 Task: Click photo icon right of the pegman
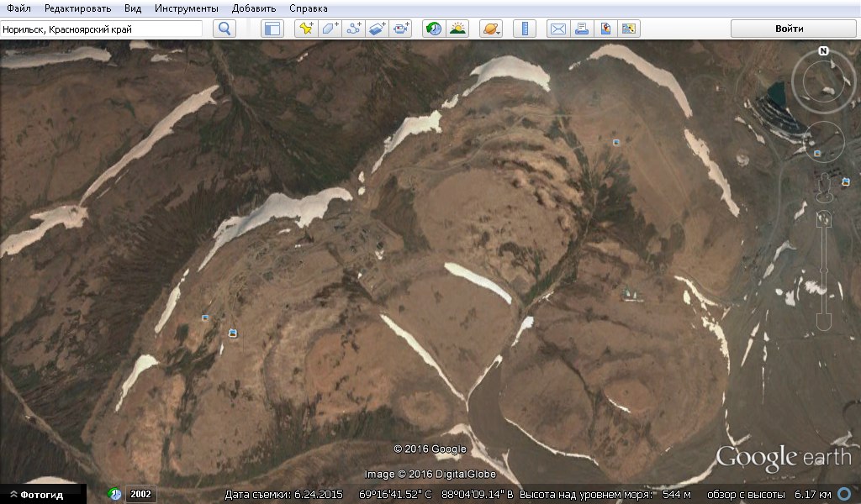(846, 181)
